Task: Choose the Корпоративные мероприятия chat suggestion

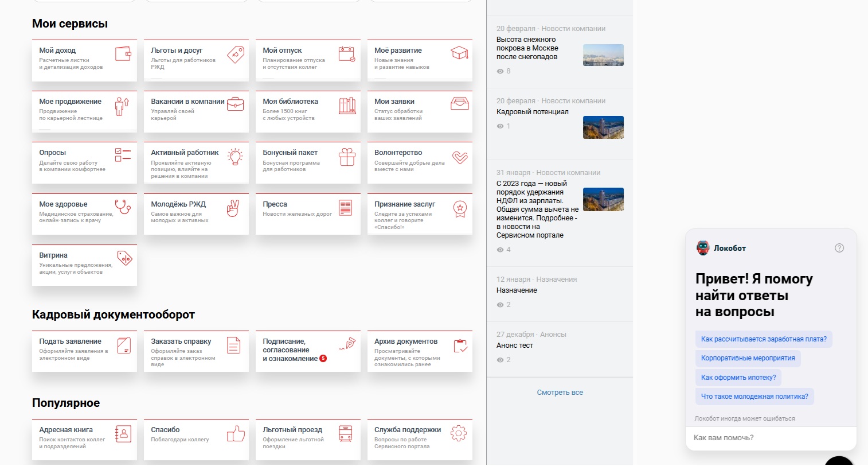Action: [748, 358]
